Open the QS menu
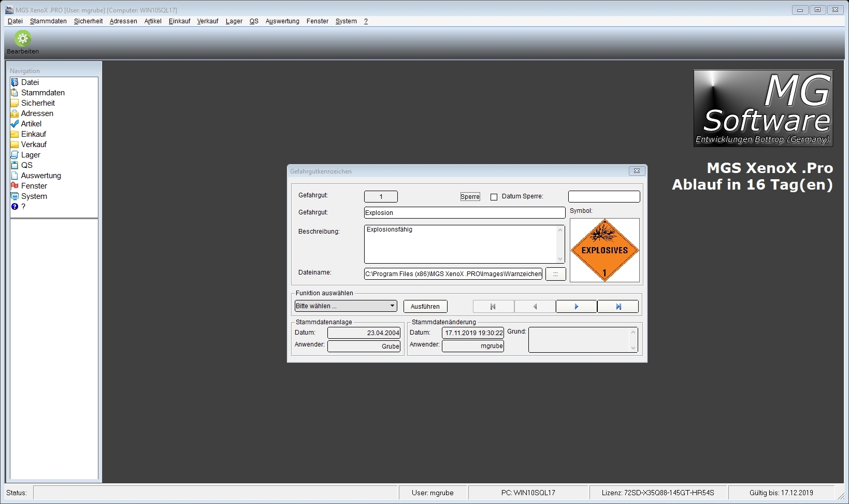Screen dimensions: 849x504 tap(254, 21)
